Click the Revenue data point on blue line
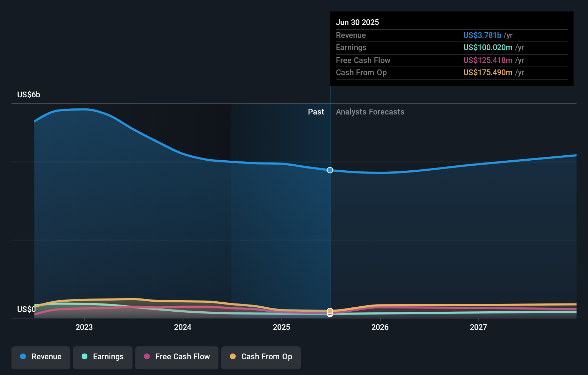The height and width of the screenshot is (375, 588). tap(330, 170)
